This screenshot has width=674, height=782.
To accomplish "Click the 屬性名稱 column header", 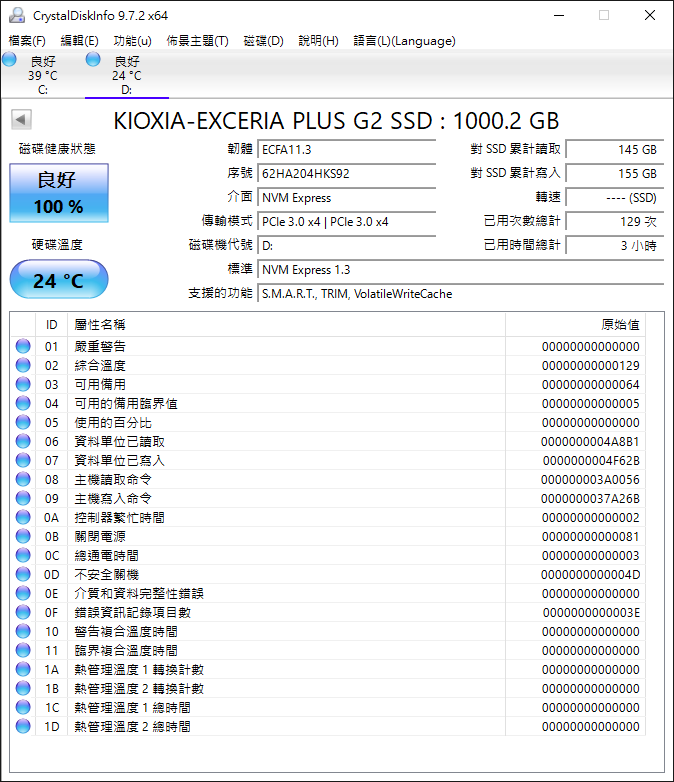I will point(287,325).
